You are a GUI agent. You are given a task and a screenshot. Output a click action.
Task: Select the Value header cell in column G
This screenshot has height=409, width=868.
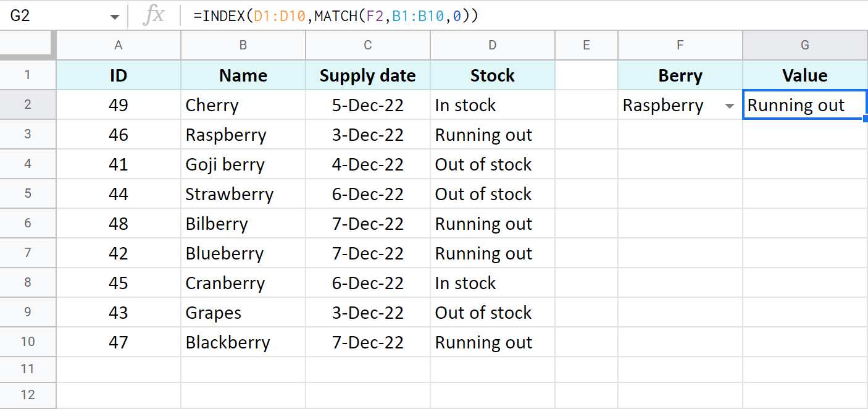(804, 75)
